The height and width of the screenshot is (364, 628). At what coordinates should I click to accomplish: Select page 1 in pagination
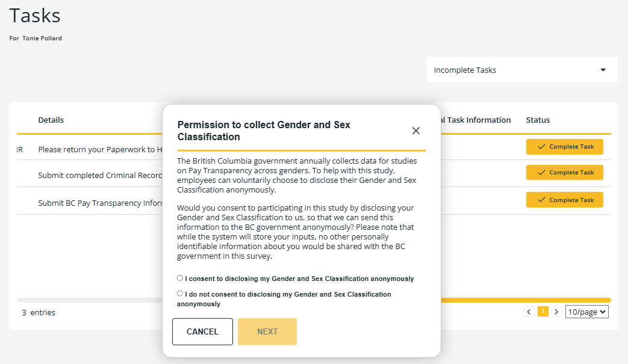pos(543,311)
